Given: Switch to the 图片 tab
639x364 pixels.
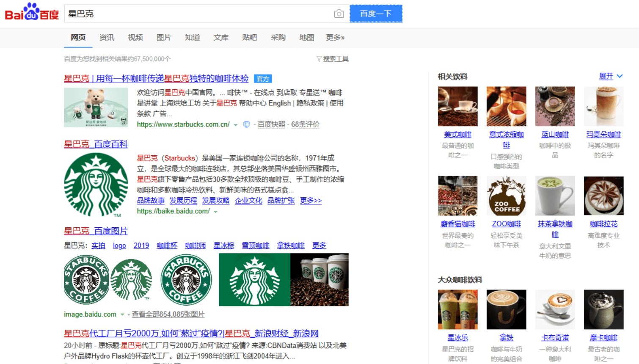Looking at the screenshot, I should click(x=163, y=38).
